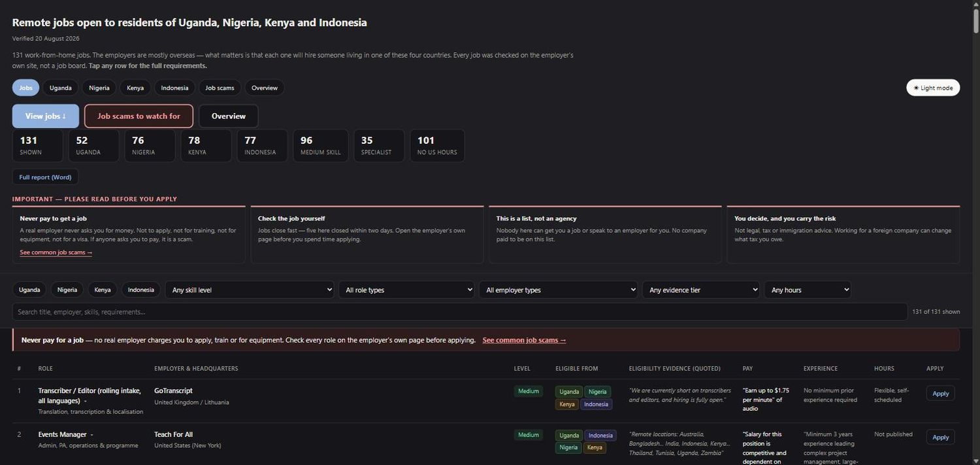
Task: Toggle the Kenya country filter chip
Action: tap(103, 290)
